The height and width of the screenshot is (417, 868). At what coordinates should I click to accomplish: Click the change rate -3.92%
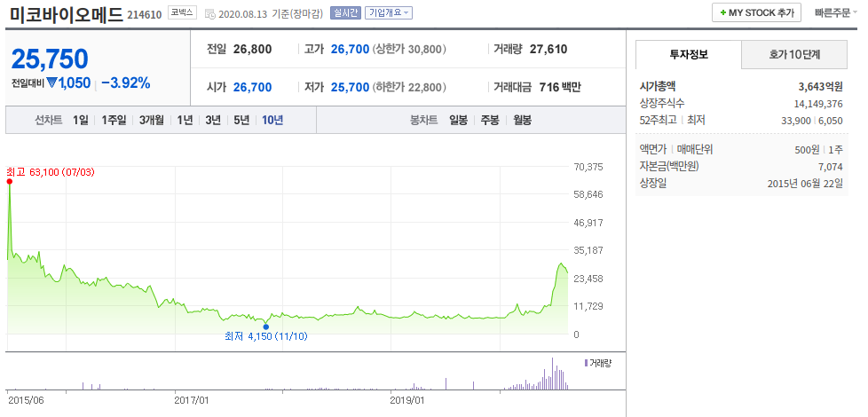click(x=126, y=83)
